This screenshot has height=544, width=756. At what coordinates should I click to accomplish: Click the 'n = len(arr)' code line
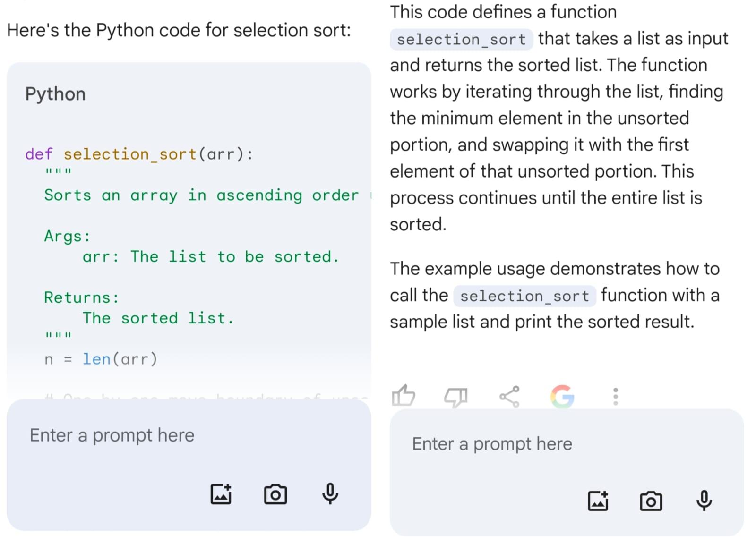coord(101,359)
